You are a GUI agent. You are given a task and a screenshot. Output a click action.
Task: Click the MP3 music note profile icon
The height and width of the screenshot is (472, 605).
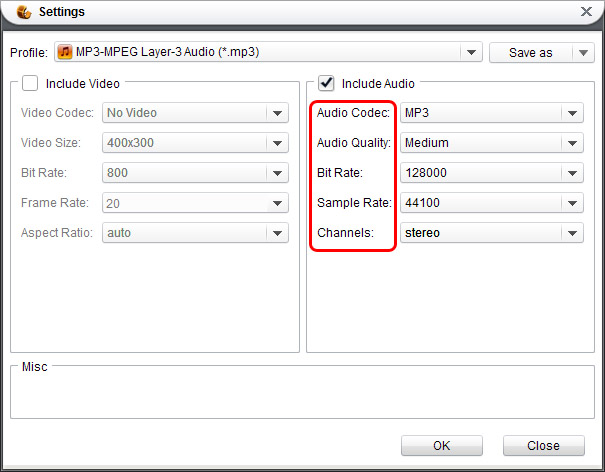64,52
